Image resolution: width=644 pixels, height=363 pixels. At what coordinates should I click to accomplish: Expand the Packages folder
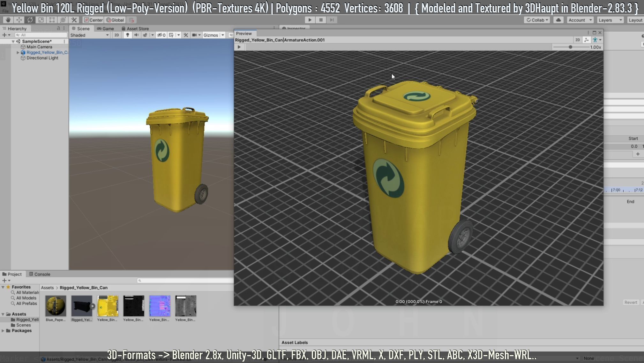[3, 331]
